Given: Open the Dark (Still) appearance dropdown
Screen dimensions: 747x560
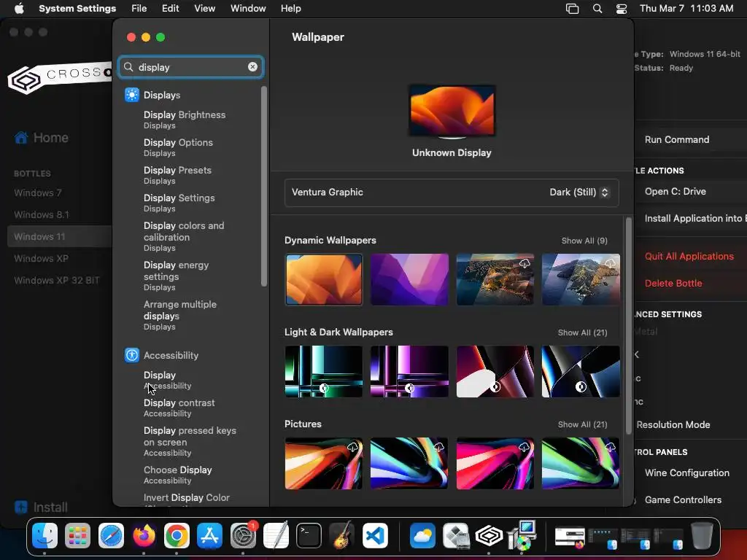Looking at the screenshot, I should tap(579, 192).
